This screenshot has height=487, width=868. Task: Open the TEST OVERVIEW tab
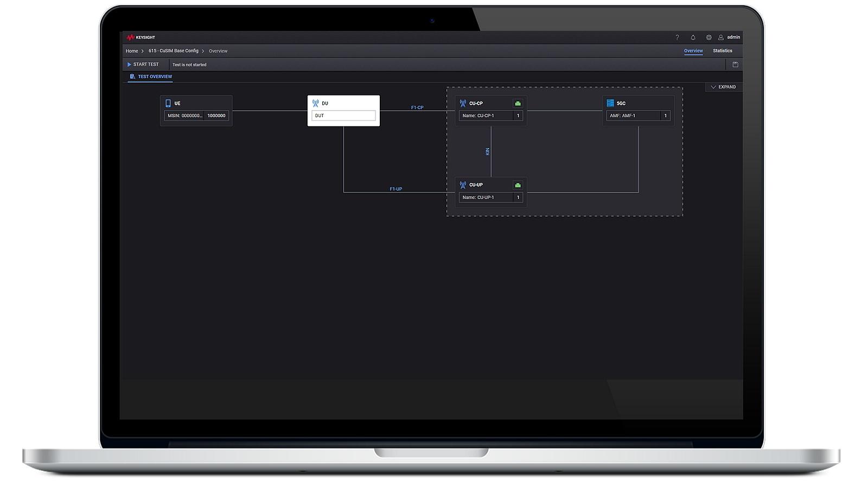coord(151,76)
